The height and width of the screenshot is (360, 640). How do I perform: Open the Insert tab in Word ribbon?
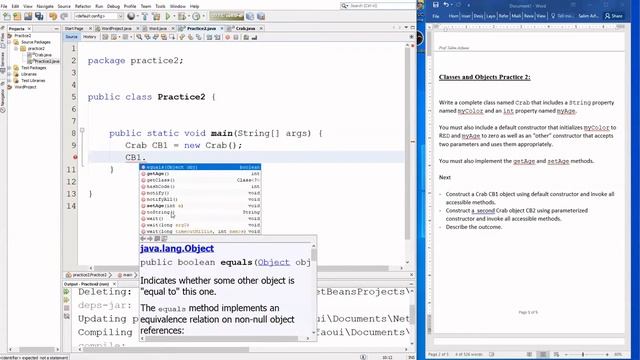point(466,16)
